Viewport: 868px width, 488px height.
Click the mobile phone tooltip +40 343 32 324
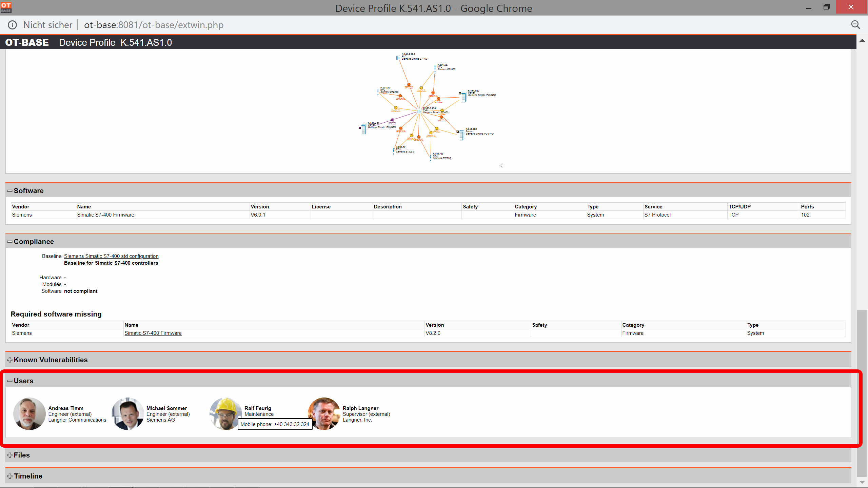pyautogui.click(x=275, y=424)
